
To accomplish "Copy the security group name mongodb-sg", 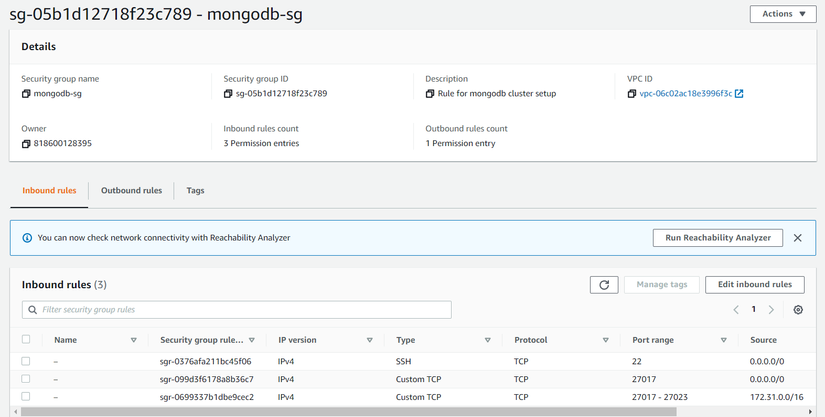I will [x=26, y=94].
